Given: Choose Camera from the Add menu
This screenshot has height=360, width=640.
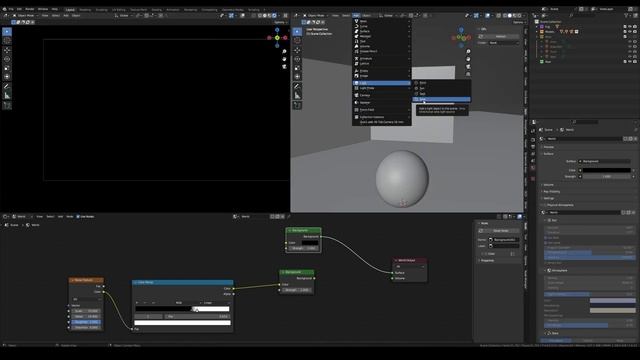Looking at the screenshot, I should pos(381,95).
